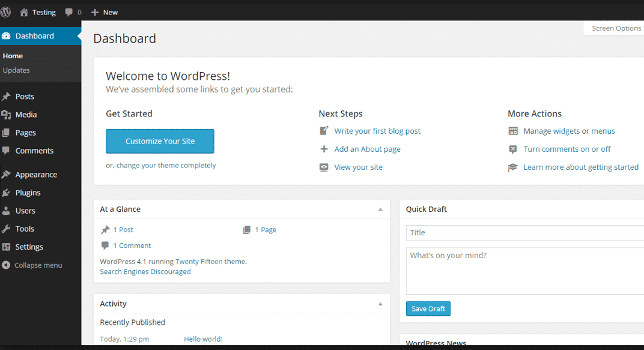This screenshot has width=644, height=350.
Task: Open Learn more about getting started link
Action: [581, 167]
